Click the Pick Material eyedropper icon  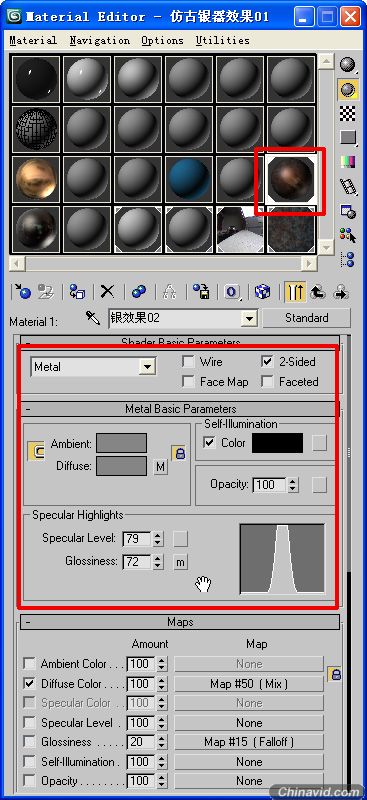(x=93, y=318)
